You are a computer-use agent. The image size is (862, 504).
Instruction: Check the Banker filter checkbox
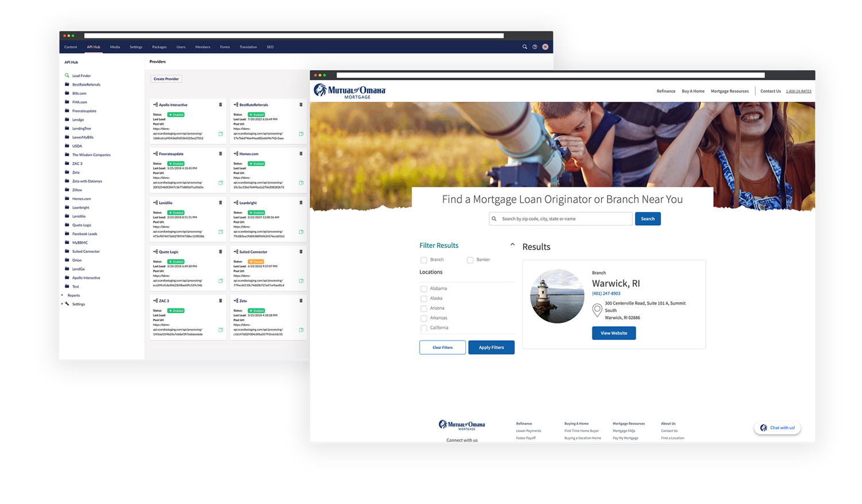pos(470,260)
